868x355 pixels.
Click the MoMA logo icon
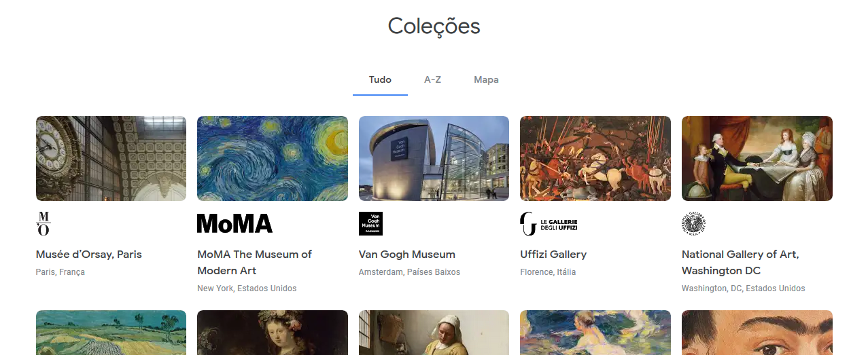235,223
